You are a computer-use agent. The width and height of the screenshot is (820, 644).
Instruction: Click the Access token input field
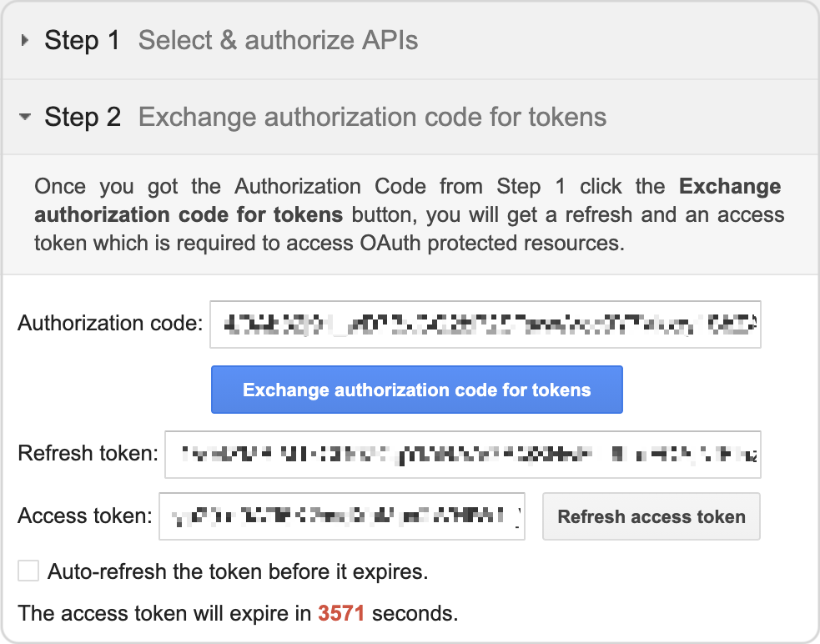(x=342, y=516)
